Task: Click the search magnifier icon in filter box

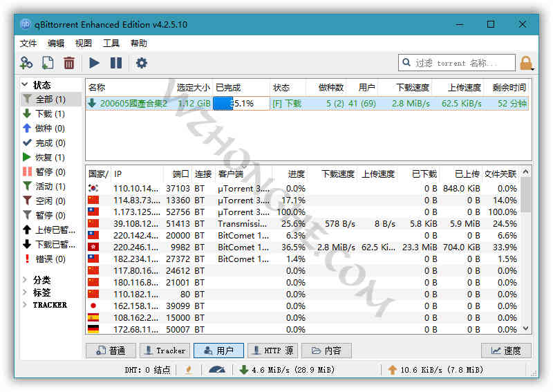Action: pyautogui.click(x=406, y=62)
